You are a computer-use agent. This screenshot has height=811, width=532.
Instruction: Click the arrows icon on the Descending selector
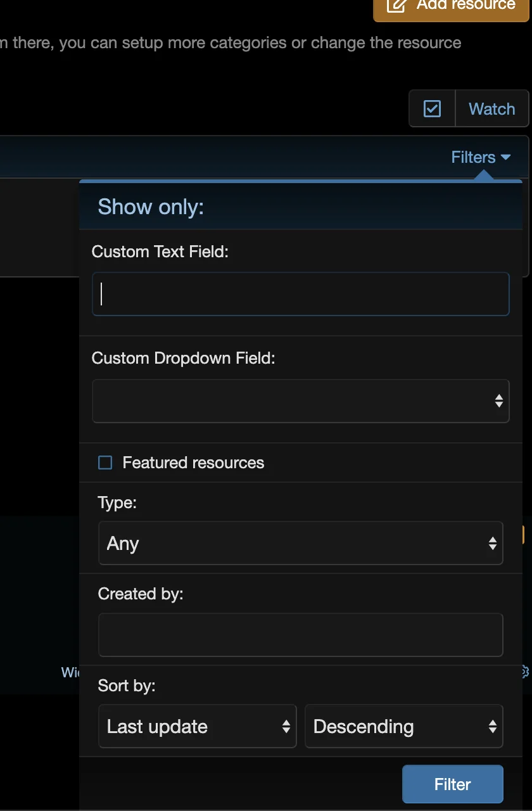(492, 727)
